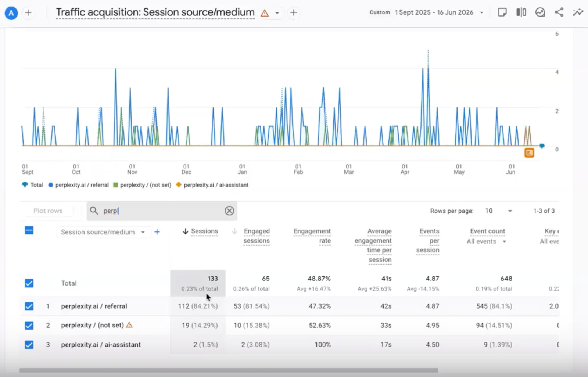Toggle perplexity.ai / referral legend swatch

coord(51,185)
